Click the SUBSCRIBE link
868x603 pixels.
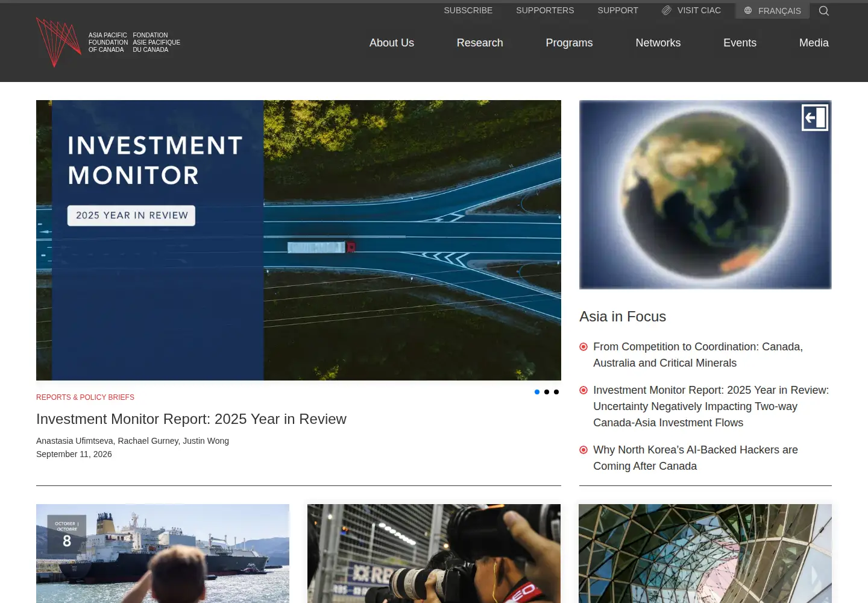pos(468,10)
